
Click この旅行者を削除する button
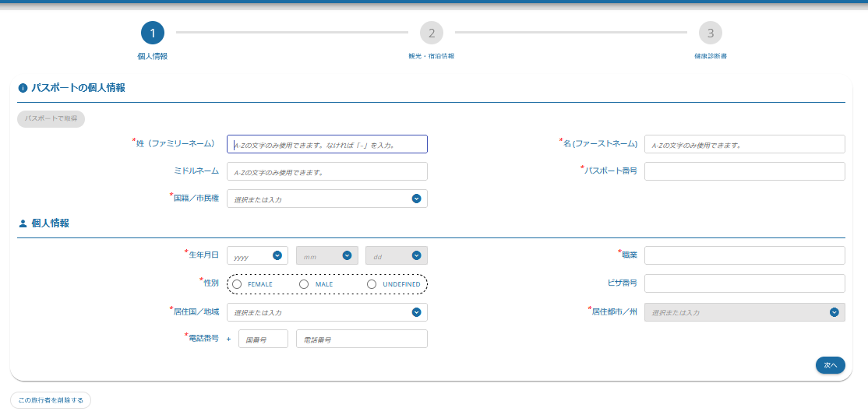pyautogui.click(x=51, y=400)
